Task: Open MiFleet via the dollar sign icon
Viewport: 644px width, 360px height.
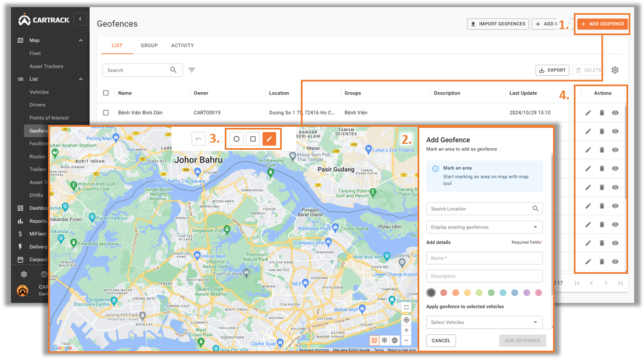Action: [20, 234]
